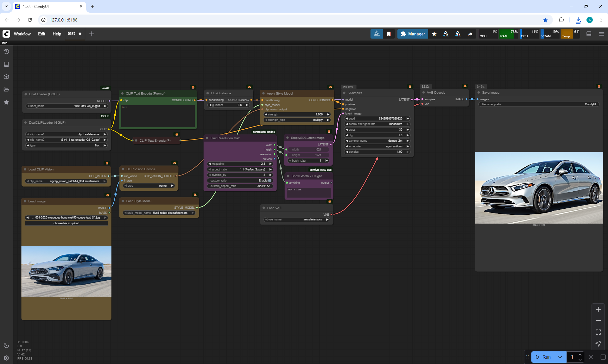Open sampler_name dpmpp_2m combo
Screen dimensions: 608x364
click(377, 141)
